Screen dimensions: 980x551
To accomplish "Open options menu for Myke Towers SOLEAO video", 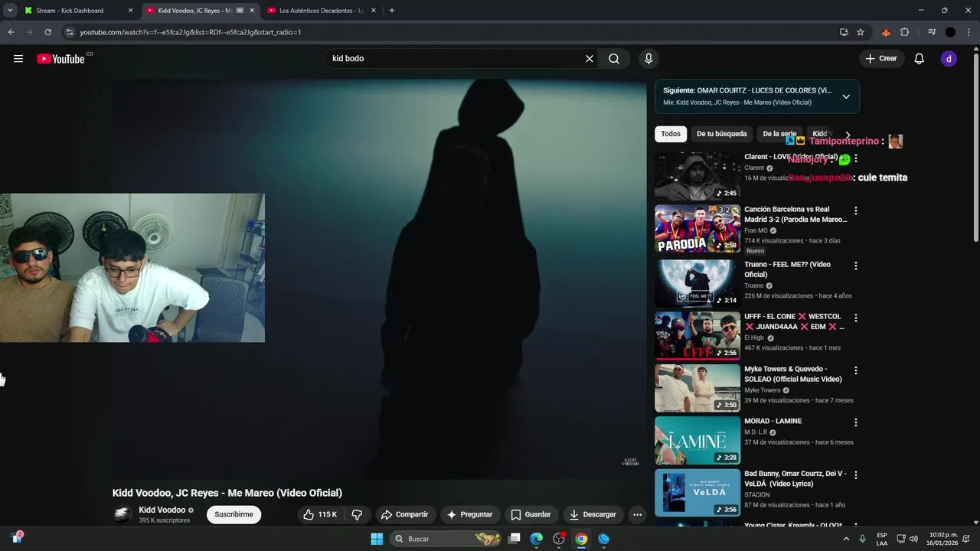I will (856, 370).
